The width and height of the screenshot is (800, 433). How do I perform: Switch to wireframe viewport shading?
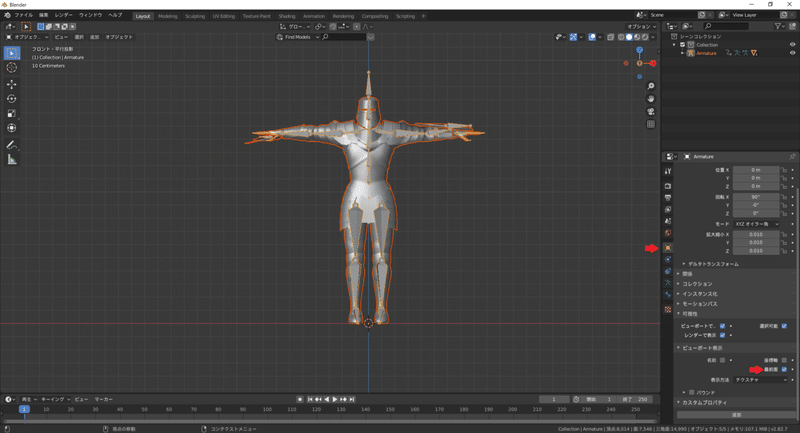coord(621,37)
